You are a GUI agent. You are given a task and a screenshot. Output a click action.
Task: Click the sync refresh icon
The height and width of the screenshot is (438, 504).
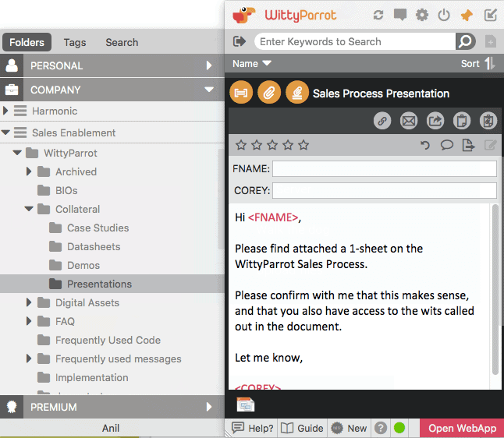(x=378, y=15)
